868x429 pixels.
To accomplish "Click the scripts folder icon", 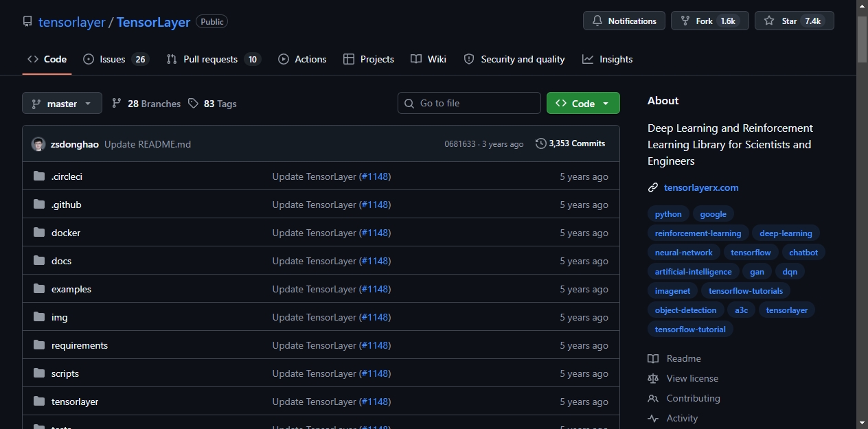I will tap(39, 373).
